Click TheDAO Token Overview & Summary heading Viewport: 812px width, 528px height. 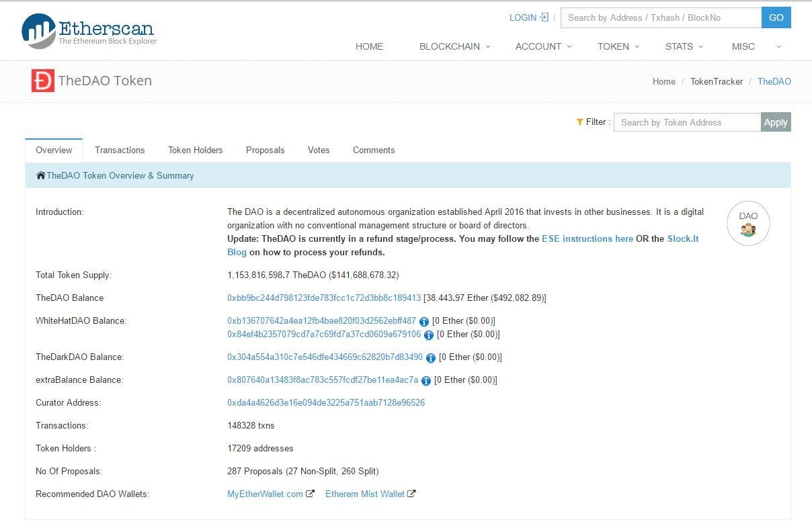[x=120, y=175]
